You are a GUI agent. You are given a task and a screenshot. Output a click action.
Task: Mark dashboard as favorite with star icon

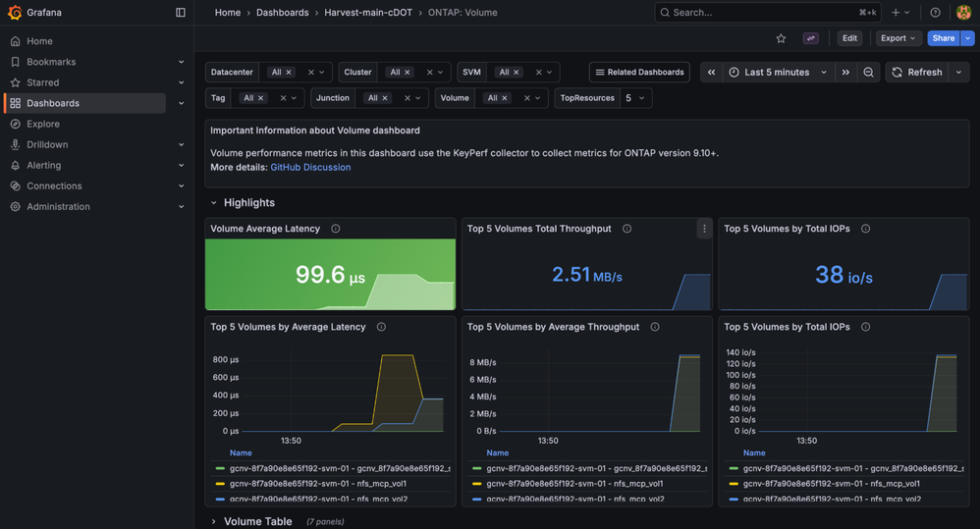pos(782,38)
